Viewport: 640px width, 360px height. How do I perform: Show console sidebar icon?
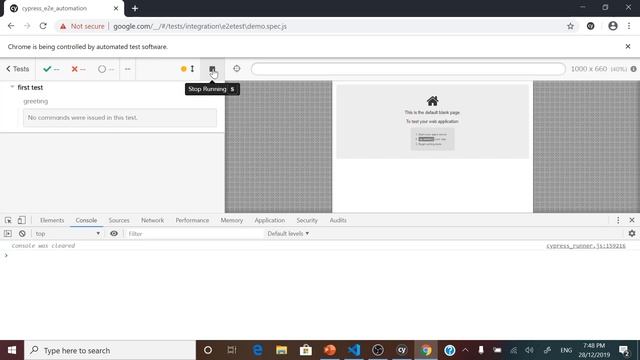click(8, 233)
